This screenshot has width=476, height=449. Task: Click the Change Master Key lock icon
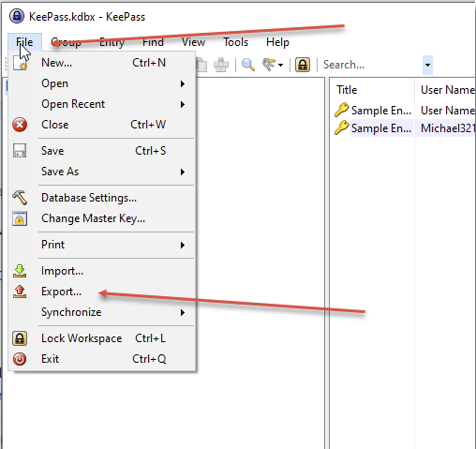click(x=20, y=218)
